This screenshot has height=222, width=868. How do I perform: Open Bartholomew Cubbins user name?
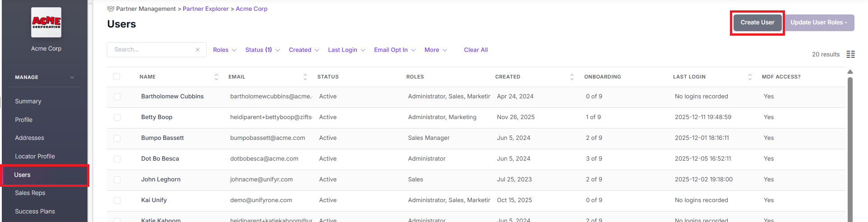[x=172, y=96]
